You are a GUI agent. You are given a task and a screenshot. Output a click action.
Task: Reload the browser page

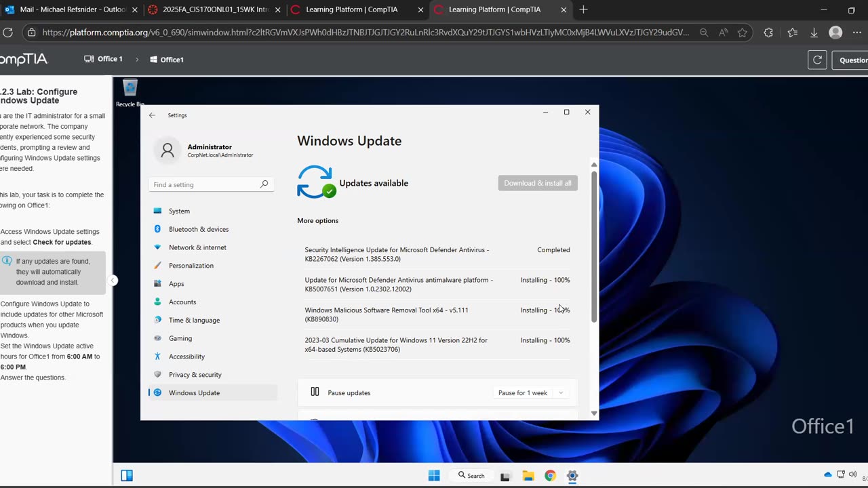coord(8,33)
